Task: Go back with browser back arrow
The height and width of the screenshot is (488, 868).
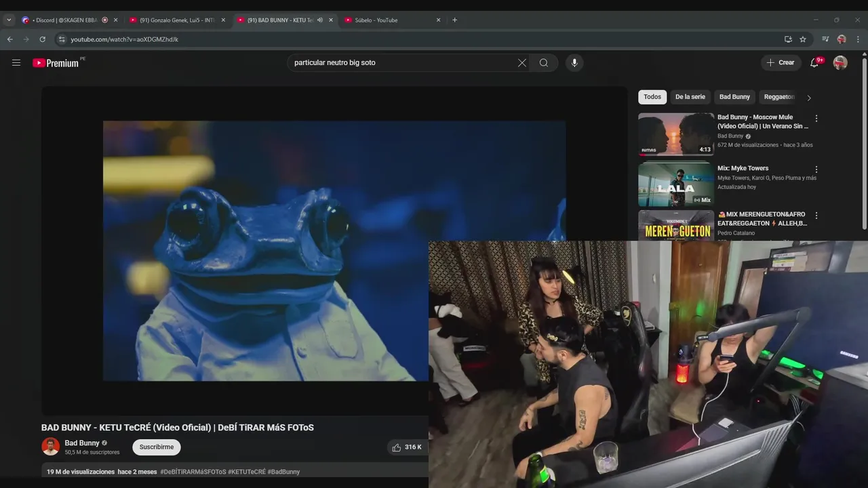Action: click(9, 39)
